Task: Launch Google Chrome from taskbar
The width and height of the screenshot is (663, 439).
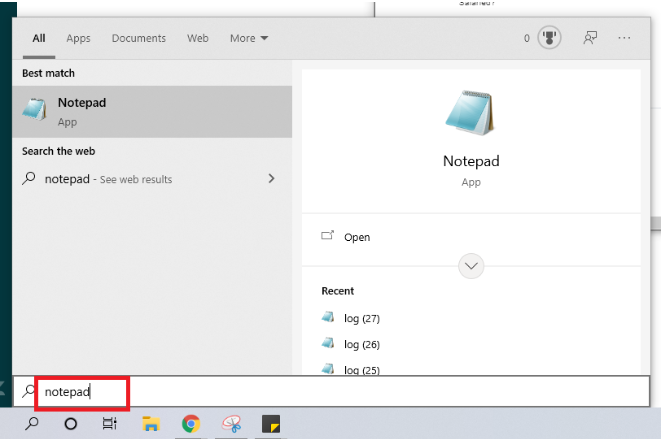Action: (191, 424)
